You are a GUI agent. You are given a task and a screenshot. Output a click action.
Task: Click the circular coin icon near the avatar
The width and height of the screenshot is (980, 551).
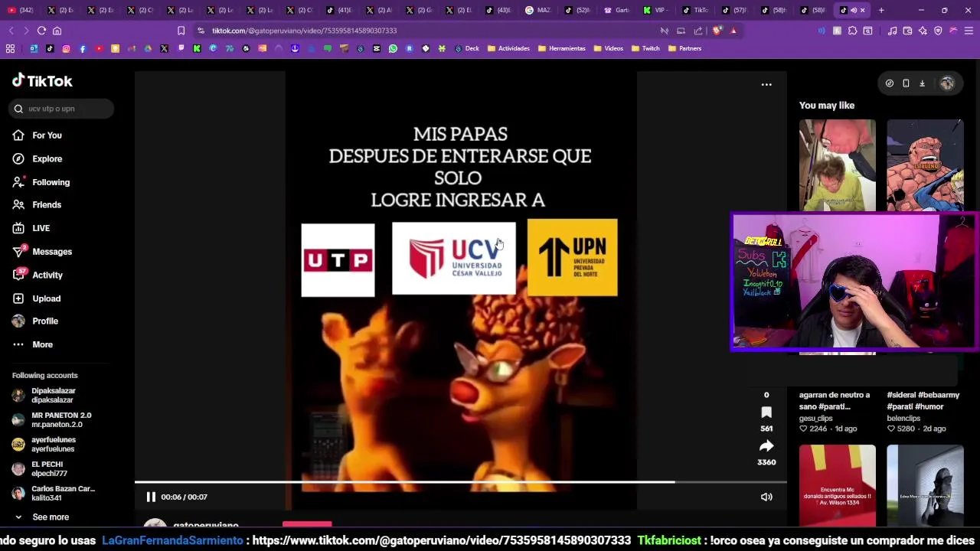click(889, 83)
